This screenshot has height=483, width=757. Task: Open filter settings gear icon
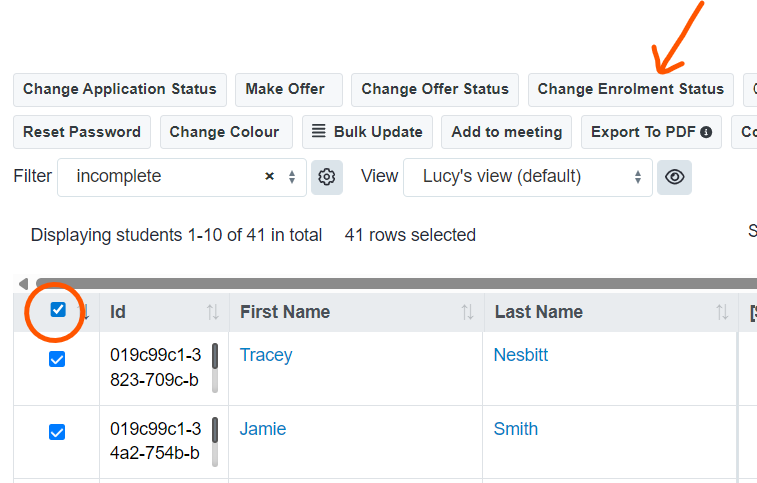[x=327, y=177]
